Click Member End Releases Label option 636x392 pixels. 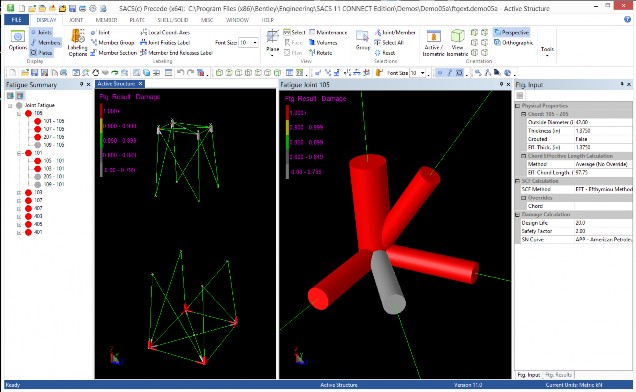click(176, 53)
